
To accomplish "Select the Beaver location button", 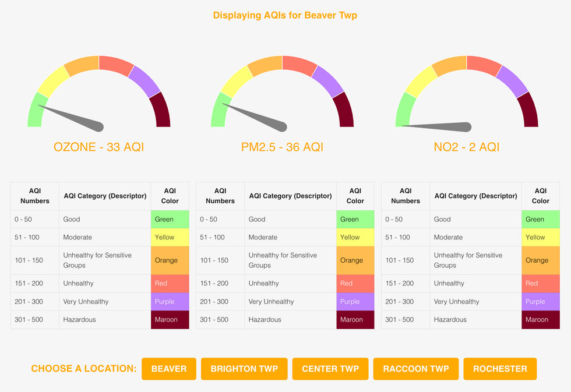I will (x=169, y=369).
